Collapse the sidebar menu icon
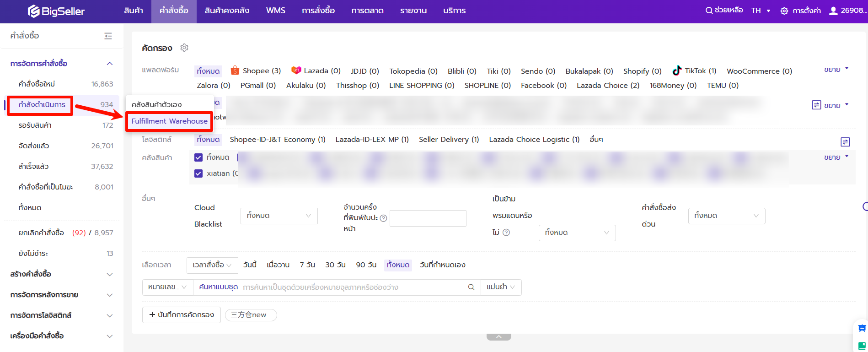 click(x=108, y=36)
